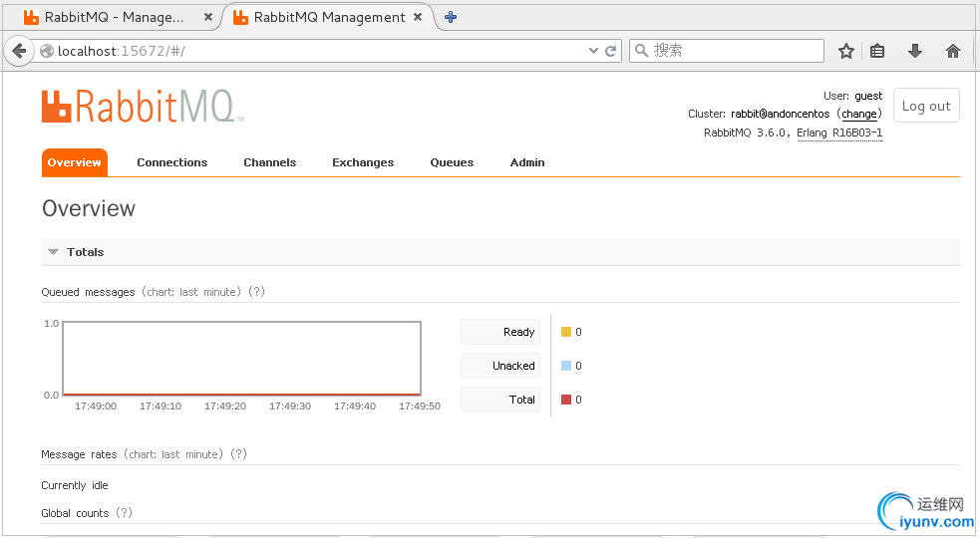This screenshot has height=538, width=980.
Task: Click inside the Queued messages chart
Action: [242, 359]
